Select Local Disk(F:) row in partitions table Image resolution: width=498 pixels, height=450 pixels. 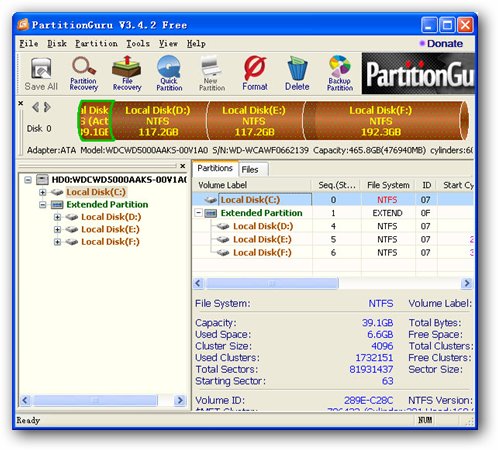click(x=332, y=253)
